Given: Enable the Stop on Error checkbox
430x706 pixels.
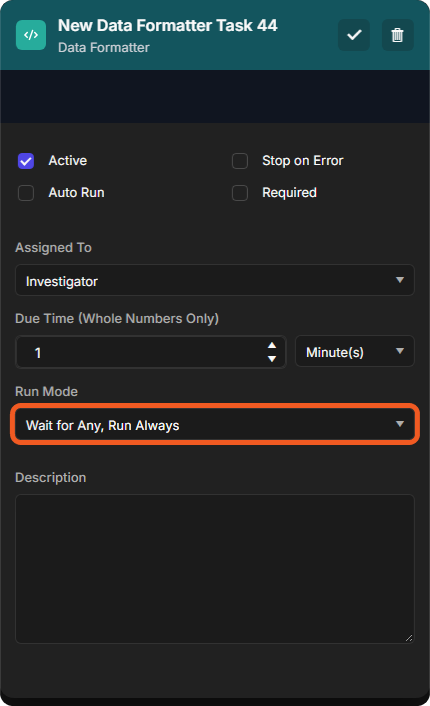Looking at the screenshot, I should pos(240,161).
